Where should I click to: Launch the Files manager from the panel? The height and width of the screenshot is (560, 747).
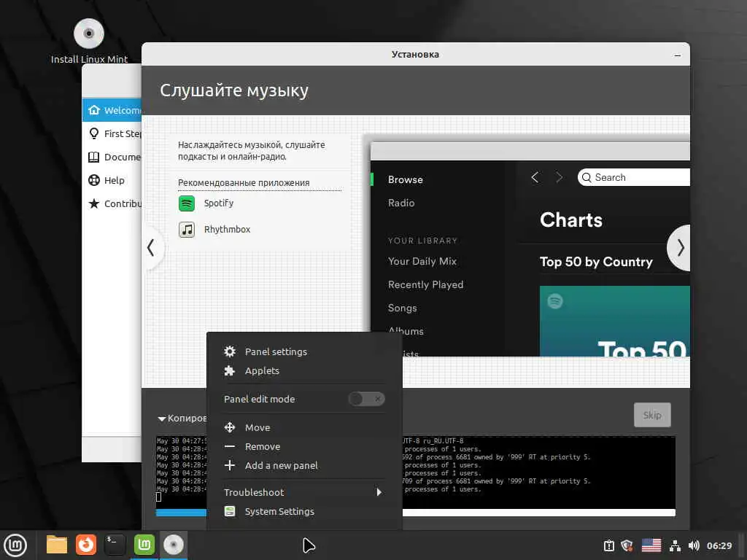[x=57, y=545]
